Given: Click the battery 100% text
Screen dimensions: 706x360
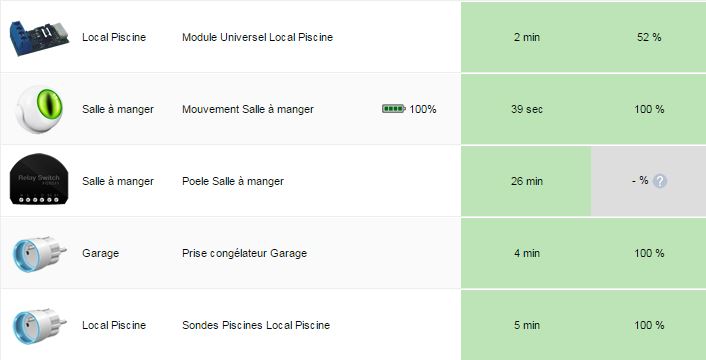Looking at the screenshot, I should click(x=423, y=109).
